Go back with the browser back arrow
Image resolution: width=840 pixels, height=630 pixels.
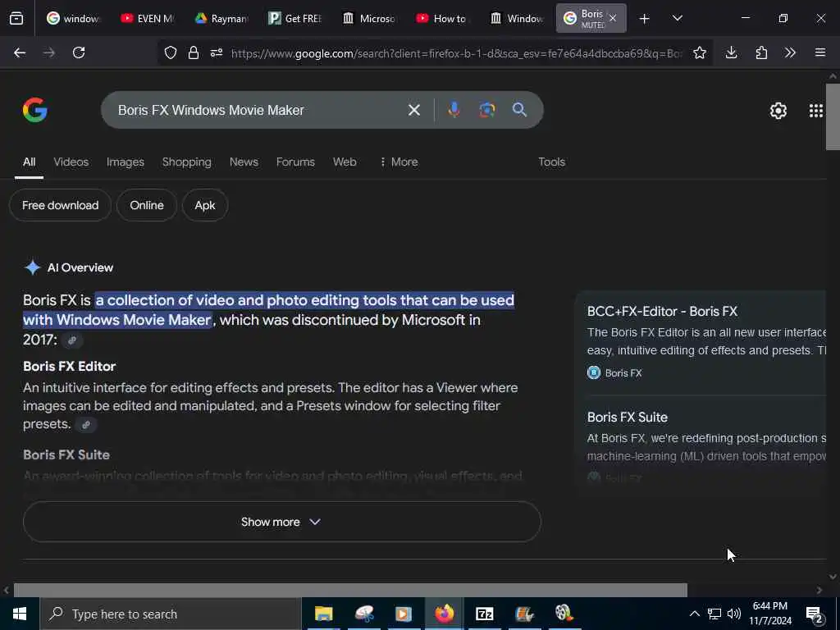tap(20, 52)
